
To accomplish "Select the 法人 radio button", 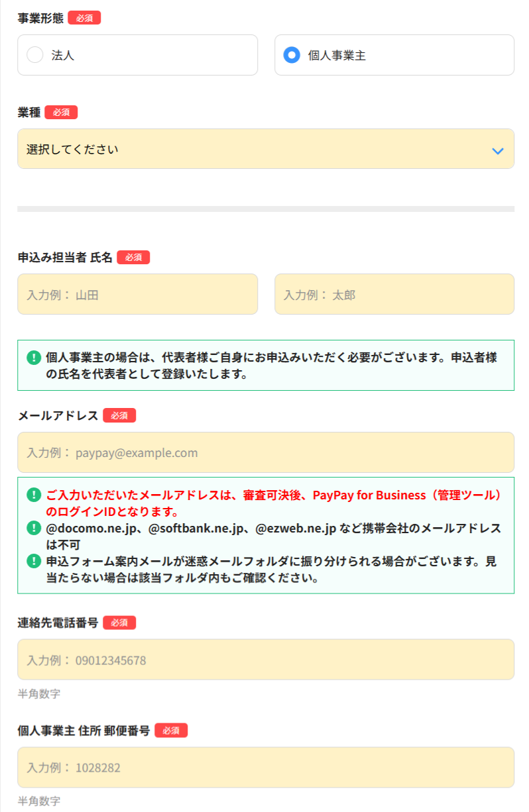I will click(x=34, y=55).
